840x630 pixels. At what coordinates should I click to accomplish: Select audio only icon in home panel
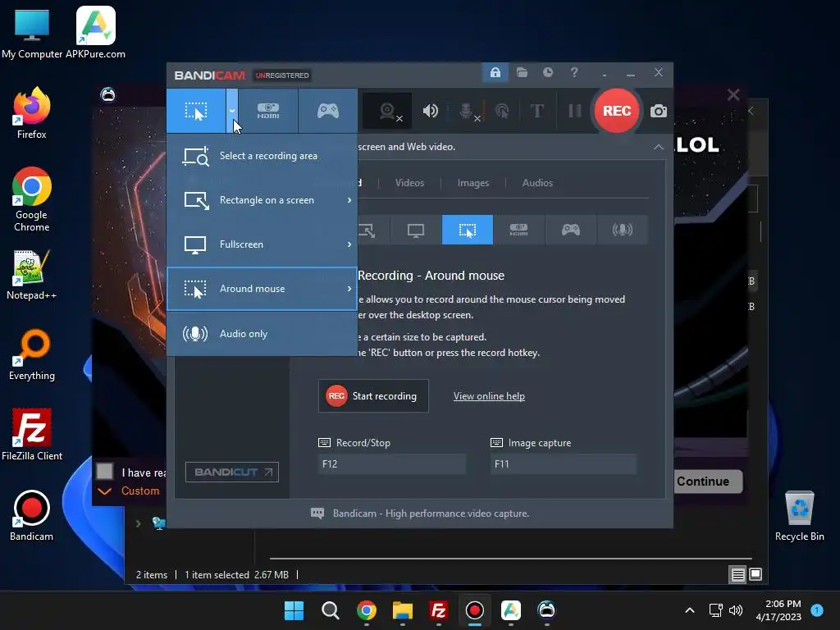click(622, 230)
